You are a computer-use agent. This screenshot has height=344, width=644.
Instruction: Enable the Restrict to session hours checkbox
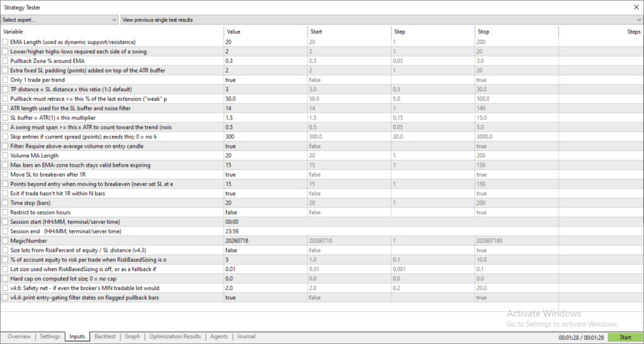point(5,212)
